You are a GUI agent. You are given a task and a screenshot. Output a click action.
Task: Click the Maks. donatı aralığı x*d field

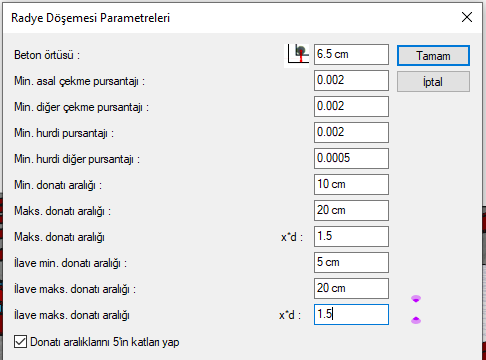(351, 236)
